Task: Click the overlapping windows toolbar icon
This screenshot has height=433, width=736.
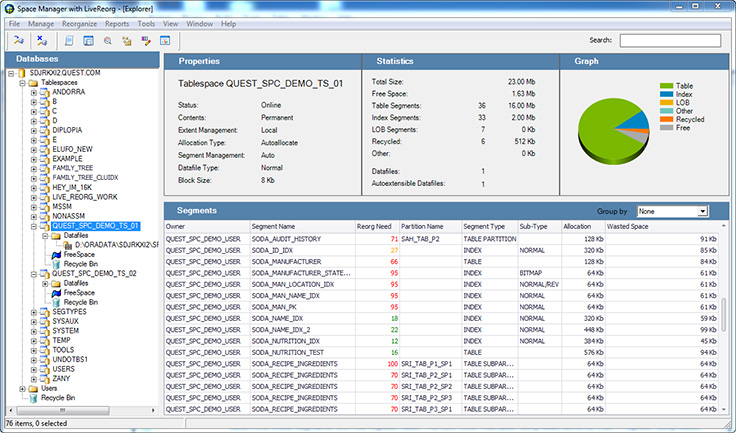Action: [88, 41]
